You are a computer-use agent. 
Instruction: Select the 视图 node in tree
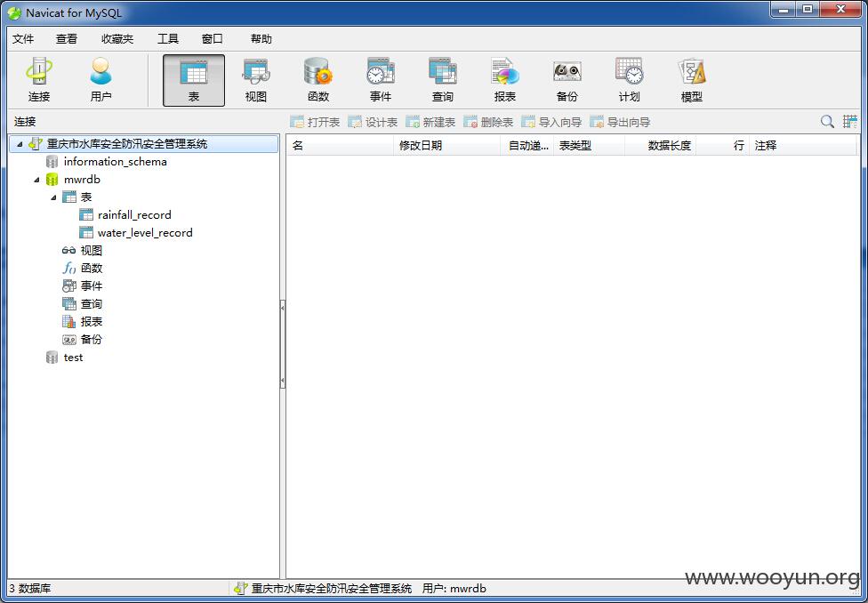pyautogui.click(x=92, y=250)
